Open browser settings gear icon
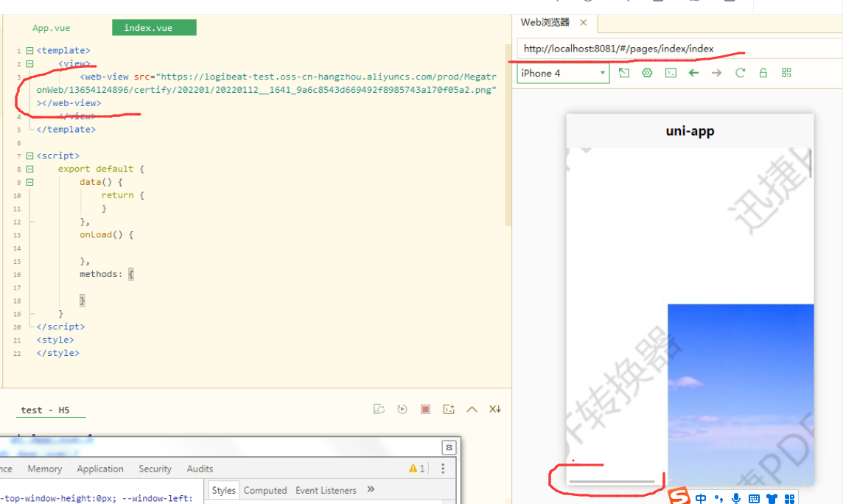The height and width of the screenshot is (504, 843). coord(647,73)
